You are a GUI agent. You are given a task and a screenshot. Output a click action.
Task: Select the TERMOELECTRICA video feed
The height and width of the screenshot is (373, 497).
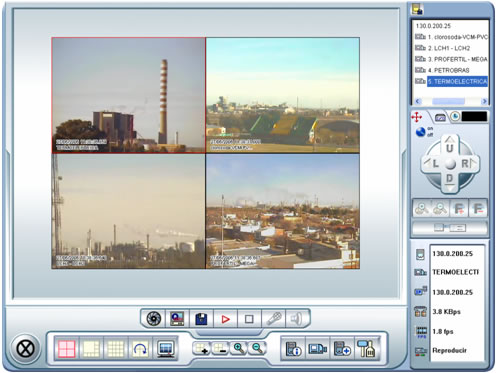(129, 95)
